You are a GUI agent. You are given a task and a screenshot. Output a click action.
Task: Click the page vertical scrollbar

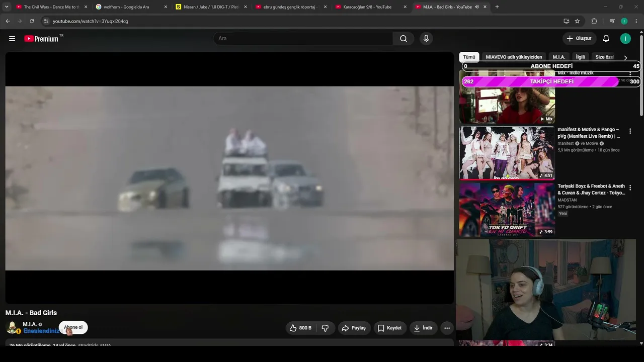(x=641, y=75)
